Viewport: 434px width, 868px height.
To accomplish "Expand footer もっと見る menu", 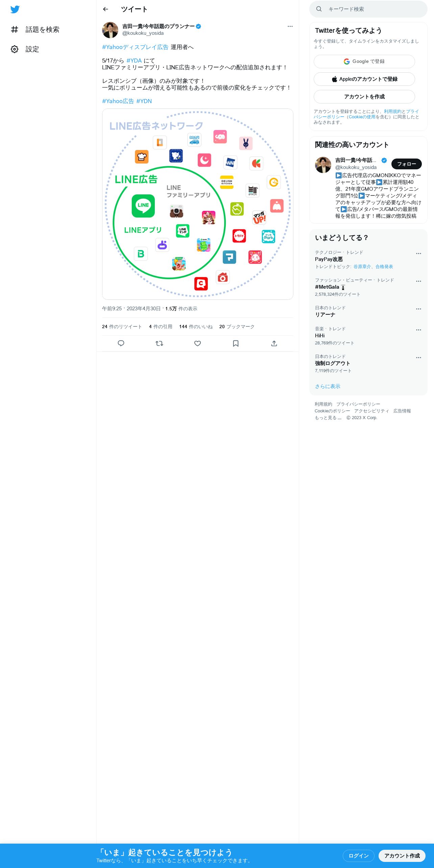I will pos(328,418).
